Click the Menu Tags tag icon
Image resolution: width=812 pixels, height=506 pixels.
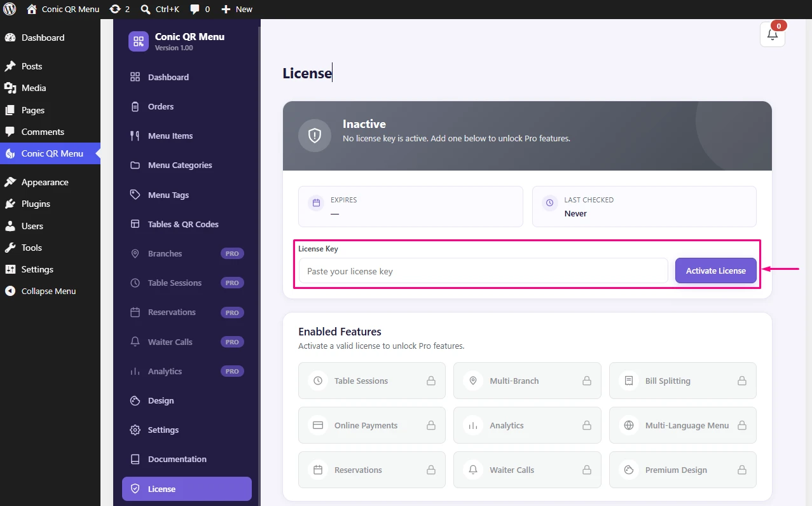tap(135, 195)
